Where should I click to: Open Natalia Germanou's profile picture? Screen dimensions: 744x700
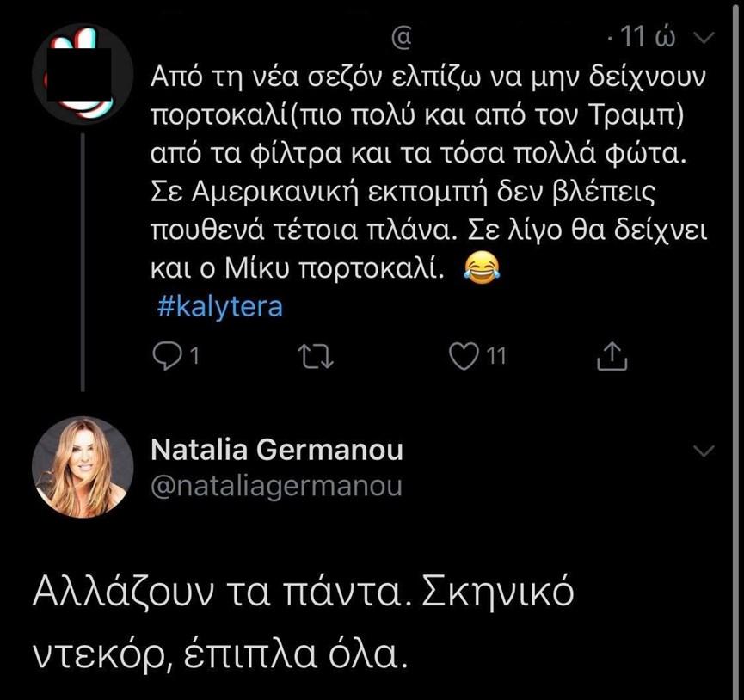coord(83,469)
